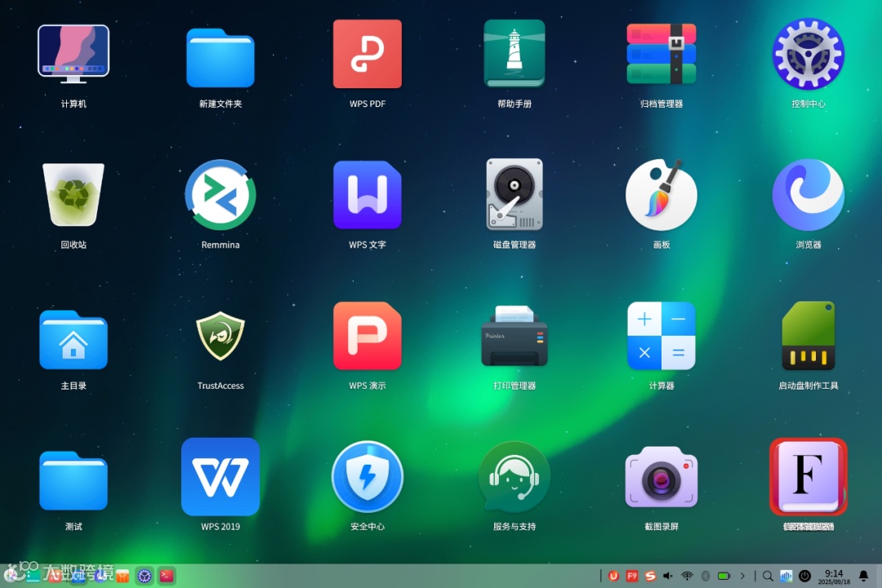Screen dimensions: 882x588
Task: Open the 主目录 home folder
Action: pos(73,339)
